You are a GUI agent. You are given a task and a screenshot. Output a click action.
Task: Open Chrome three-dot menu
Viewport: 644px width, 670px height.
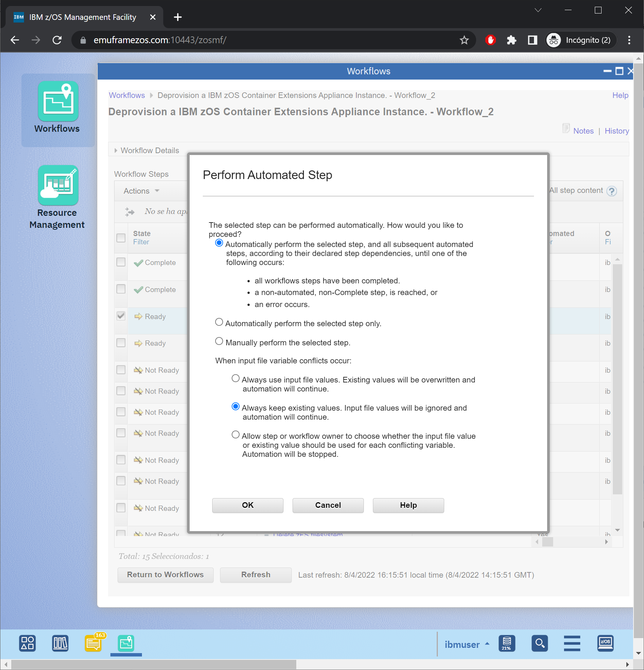pyautogui.click(x=629, y=40)
